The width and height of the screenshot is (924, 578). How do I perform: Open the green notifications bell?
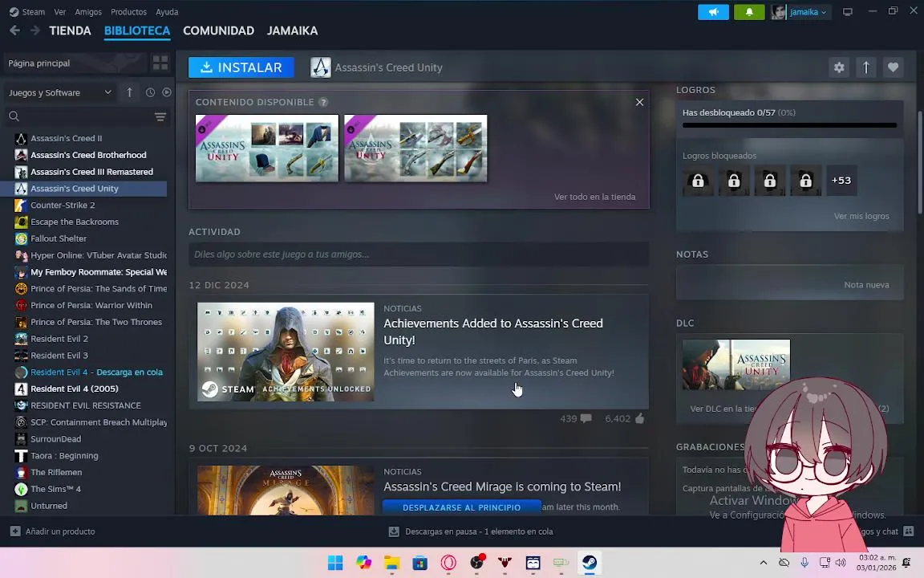749,12
